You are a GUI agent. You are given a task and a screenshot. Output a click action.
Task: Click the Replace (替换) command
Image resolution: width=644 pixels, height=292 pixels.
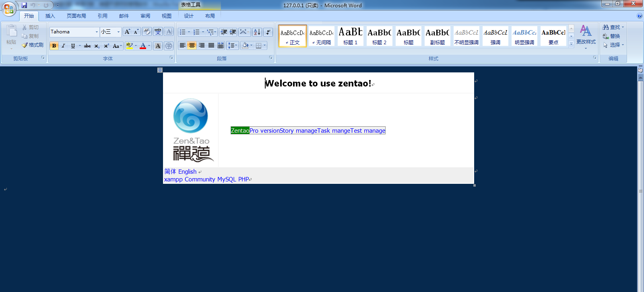click(611, 36)
